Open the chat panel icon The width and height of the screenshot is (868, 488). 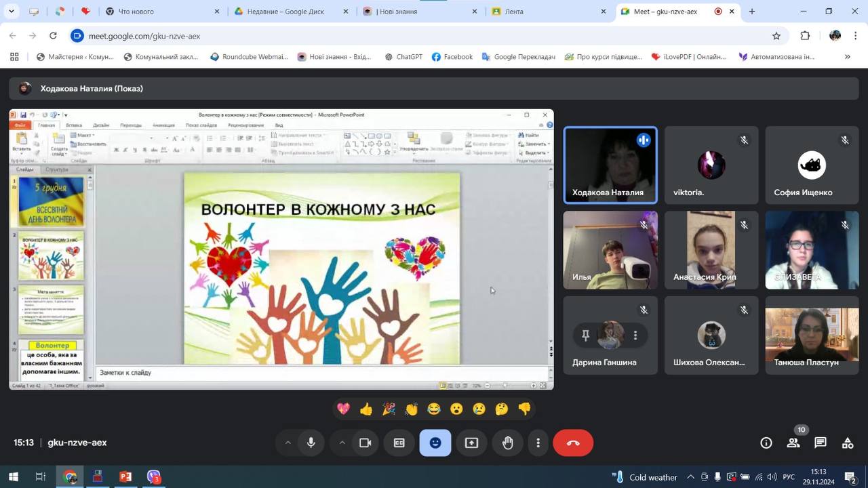pos(821,443)
